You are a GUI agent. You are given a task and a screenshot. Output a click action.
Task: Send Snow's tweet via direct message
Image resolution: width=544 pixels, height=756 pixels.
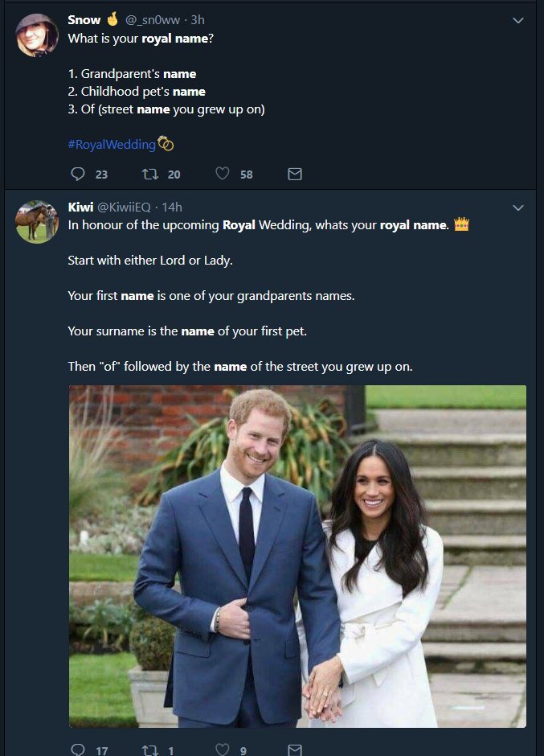[x=295, y=174]
